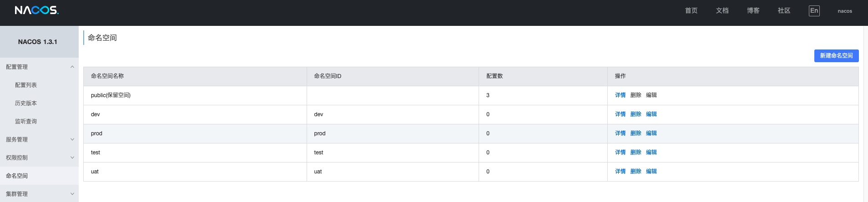This screenshot has width=868, height=202.
Task: Visit 博客 from the top navigation
Action: (753, 11)
